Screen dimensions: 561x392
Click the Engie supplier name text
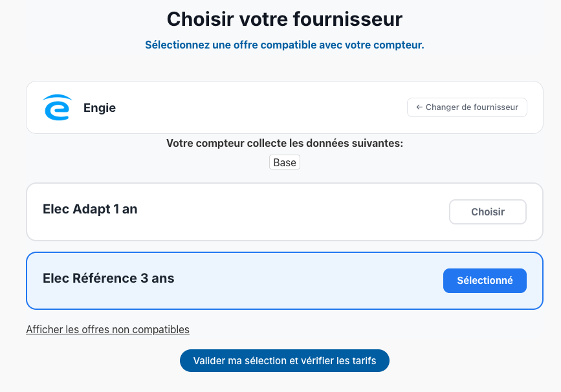coord(100,108)
